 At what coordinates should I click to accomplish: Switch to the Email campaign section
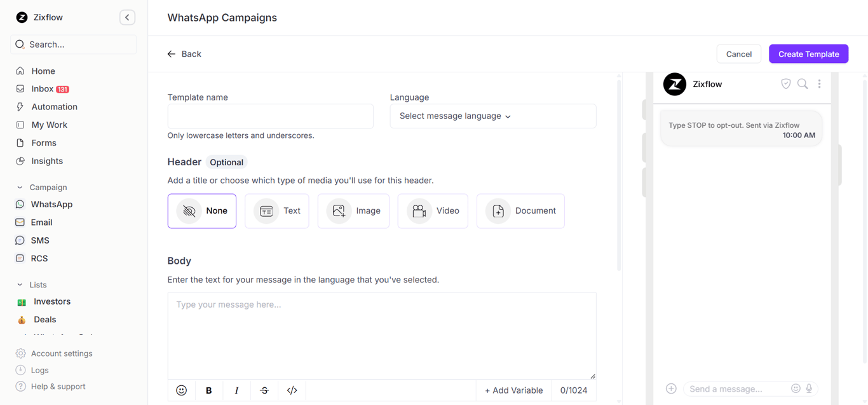click(41, 222)
